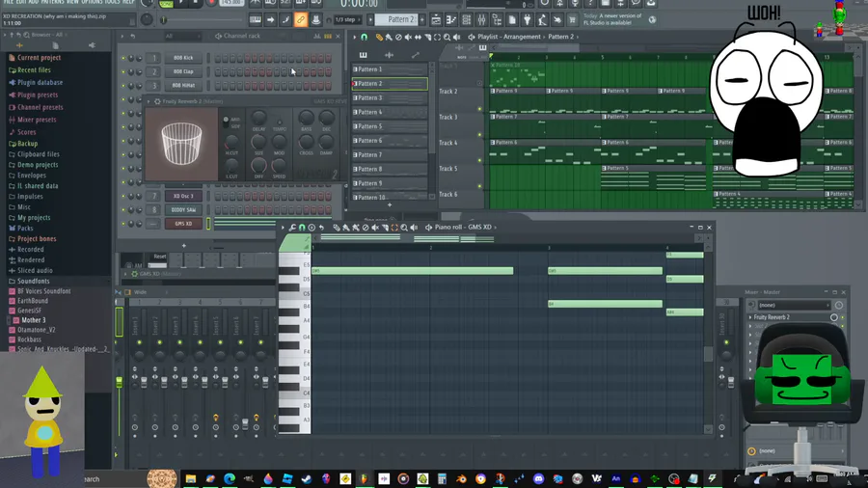Expand the Packs folder in Browser

(x=25, y=229)
